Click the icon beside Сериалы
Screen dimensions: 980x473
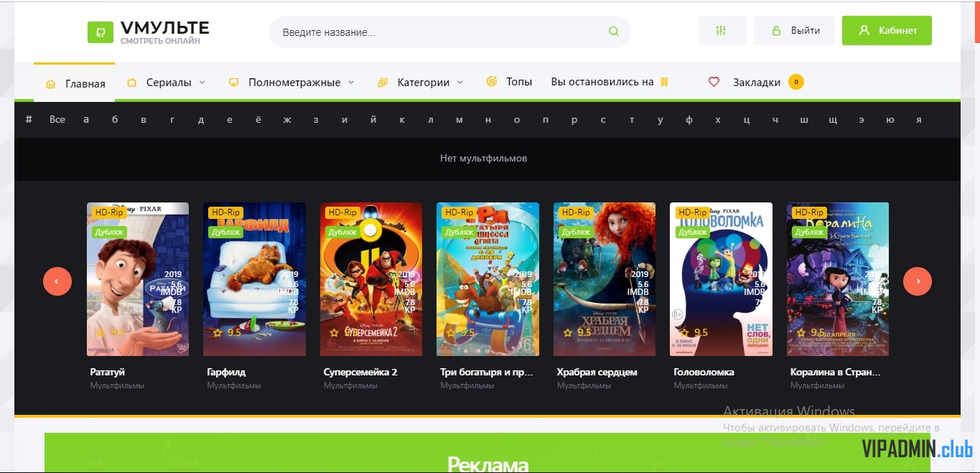coord(131,83)
